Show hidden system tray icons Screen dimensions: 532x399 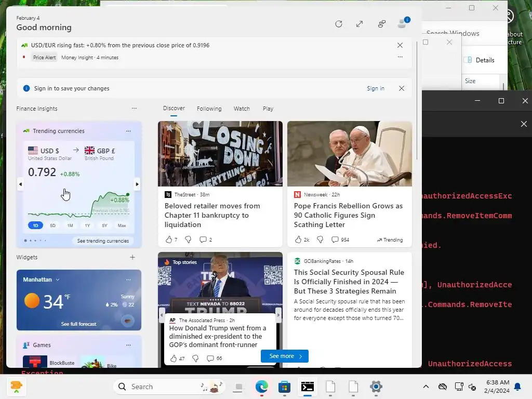(x=426, y=387)
